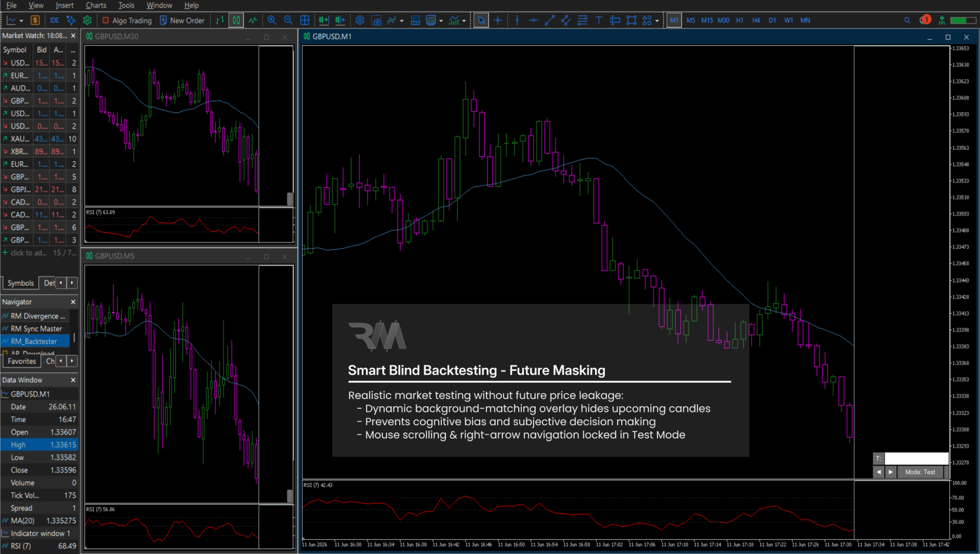Zoom in on the chart
980x554 pixels.
[x=272, y=21]
